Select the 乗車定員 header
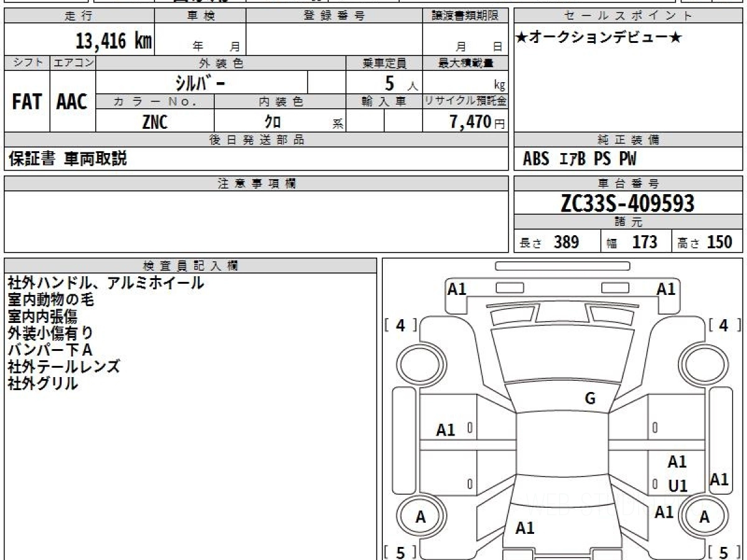Screen dimensions: 747x560 (384, 63)
